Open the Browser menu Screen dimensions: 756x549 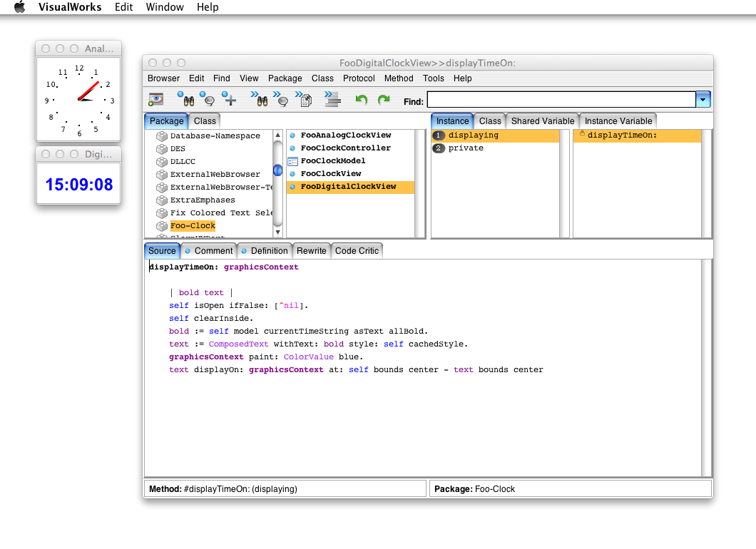163,78
